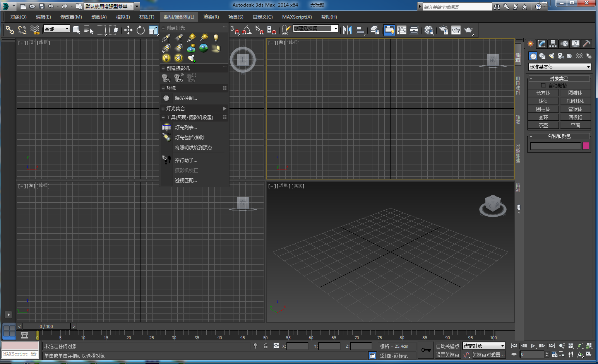Image resolution: width=598 pixels, height=364 pixels.
Task: Click the object name input field
Action: click(x=555, y=146)
